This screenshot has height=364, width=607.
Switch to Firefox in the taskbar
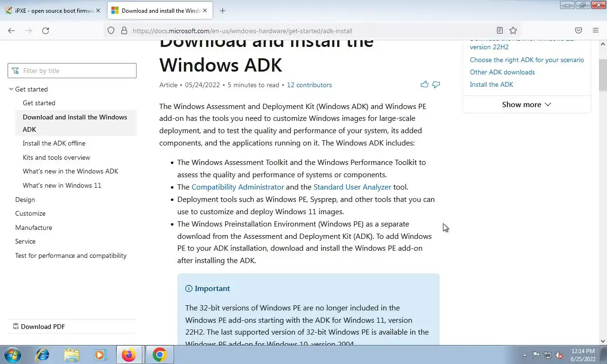129,355
